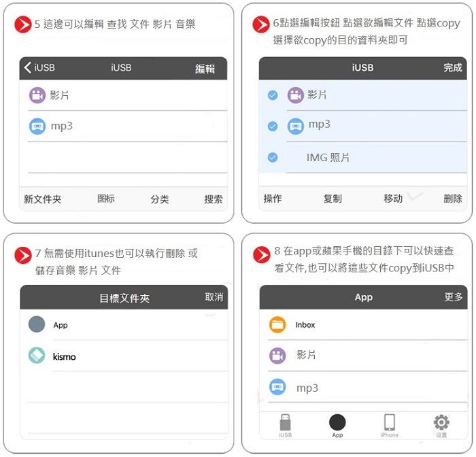Click the blue mp3 cassette icon in the App panel

(x=277, y=387)
